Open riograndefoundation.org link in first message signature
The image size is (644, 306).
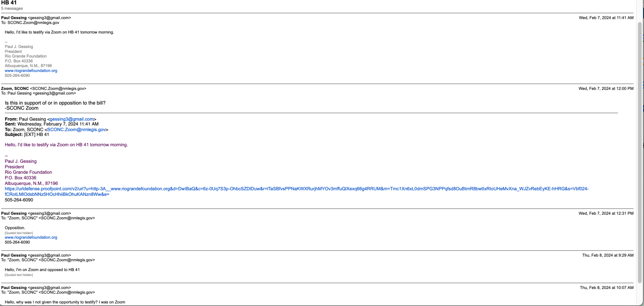coord(31,71)
